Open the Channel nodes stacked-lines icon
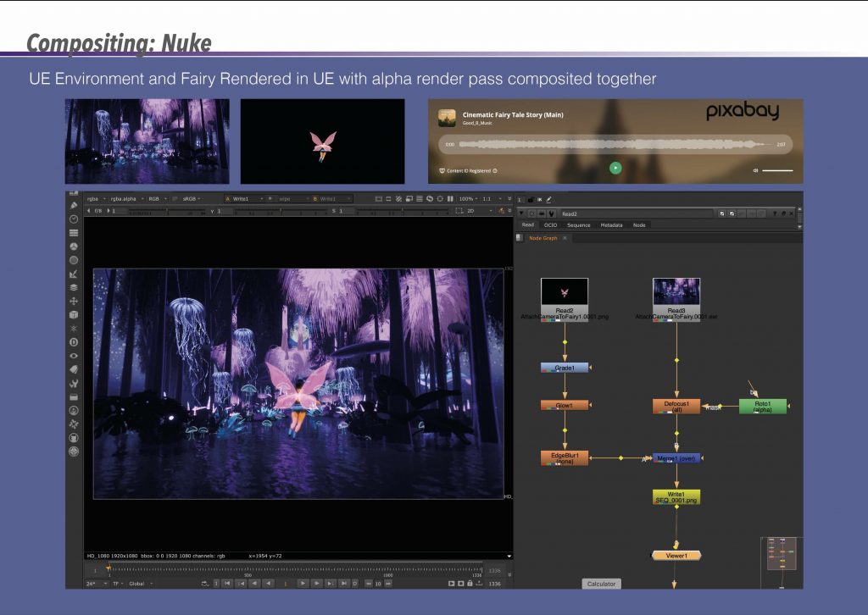The image size is (868, 615). (x=74, y=232)
